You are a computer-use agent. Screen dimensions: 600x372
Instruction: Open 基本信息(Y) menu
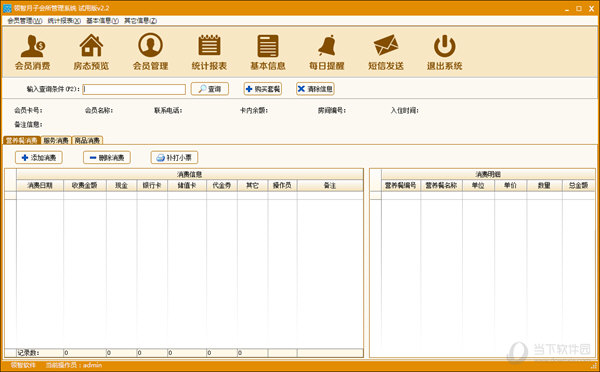click(102, 21)
